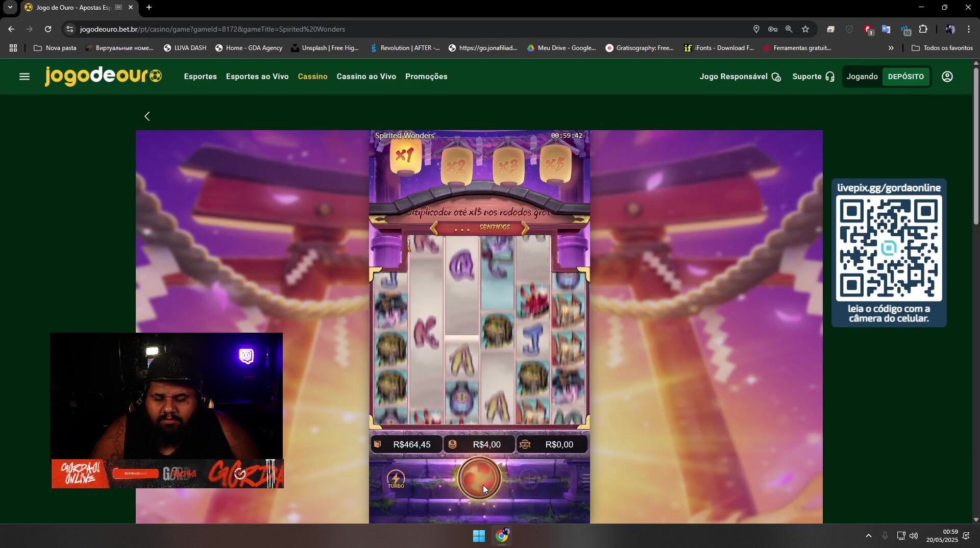Open Unsplash bookmark
The height and width of the screenshot is (548, 980).
click(325, 48)
